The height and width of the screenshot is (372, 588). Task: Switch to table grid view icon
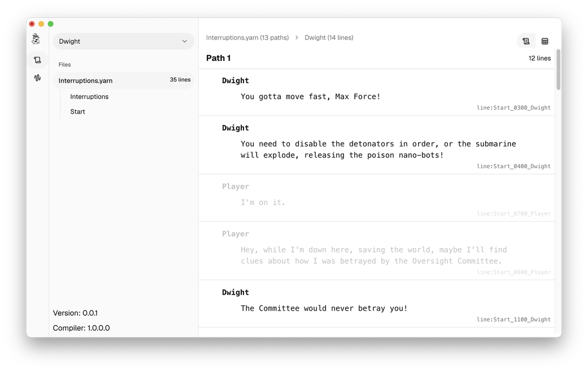(x=545, y=41)
